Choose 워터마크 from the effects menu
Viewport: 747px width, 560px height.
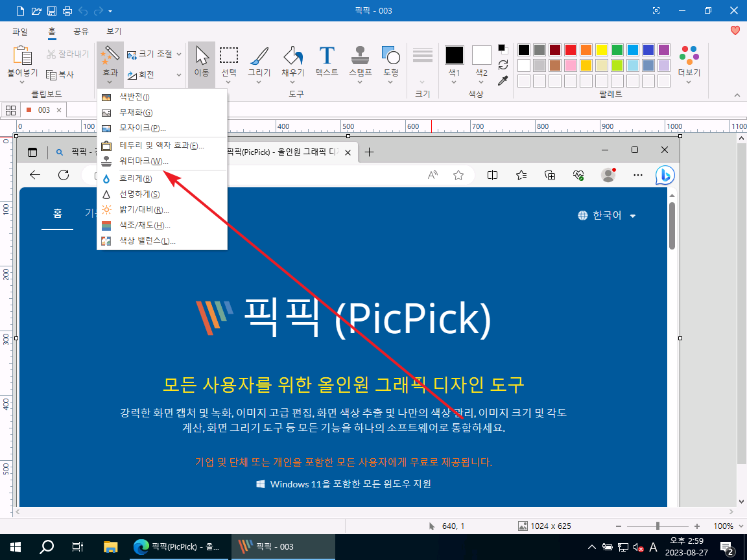(x=162, y=161)
